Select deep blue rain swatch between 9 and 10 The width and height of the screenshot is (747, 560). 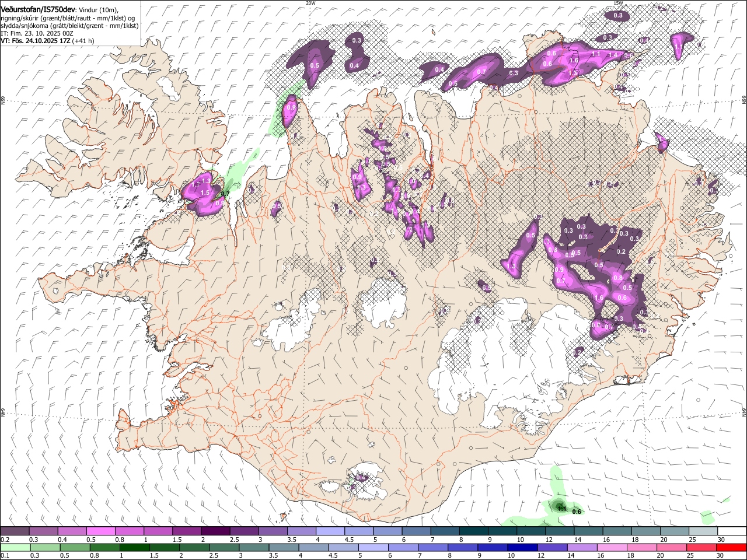tap(493, 547)
